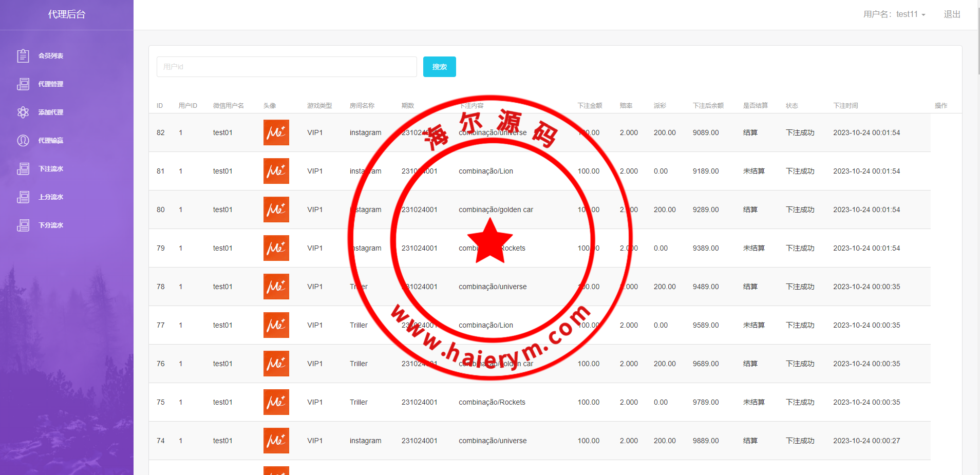The height and width of the screenshot is (475, 980).
Task: Click the avatar thumbnail in row 78
Action: click(x=276, y=287)
